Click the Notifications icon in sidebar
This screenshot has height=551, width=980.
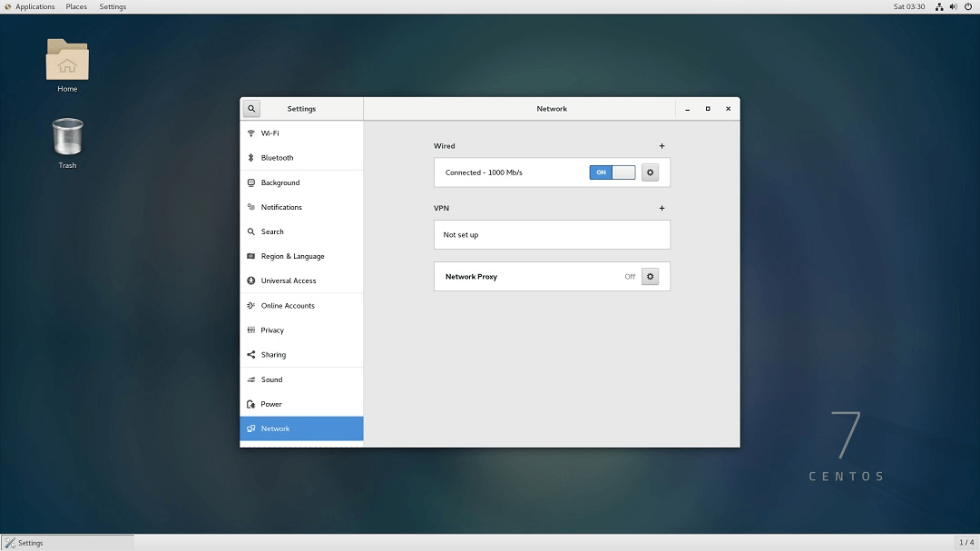[x=250, y=207]
